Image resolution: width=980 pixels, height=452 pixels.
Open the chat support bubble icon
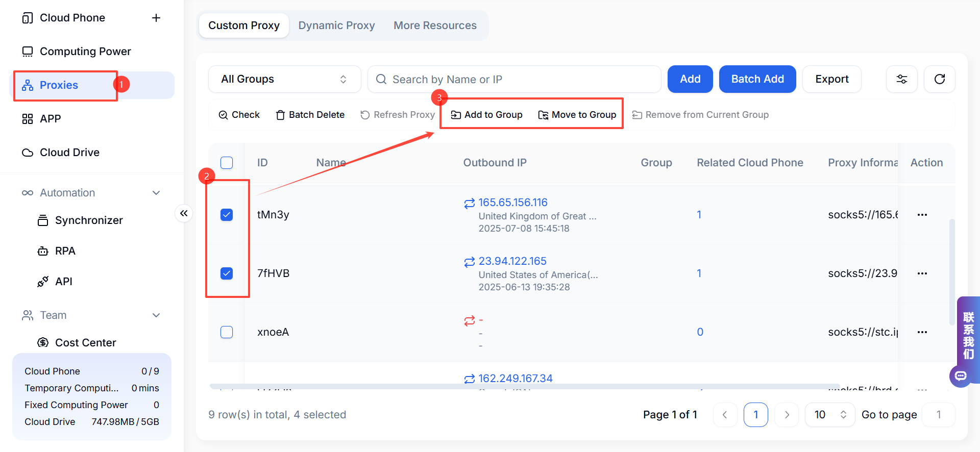961,376
